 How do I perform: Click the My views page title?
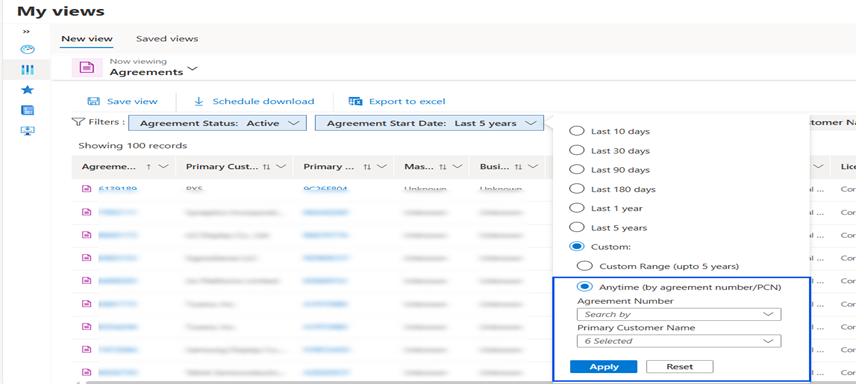pyautogui.click(x=61, y=11)
